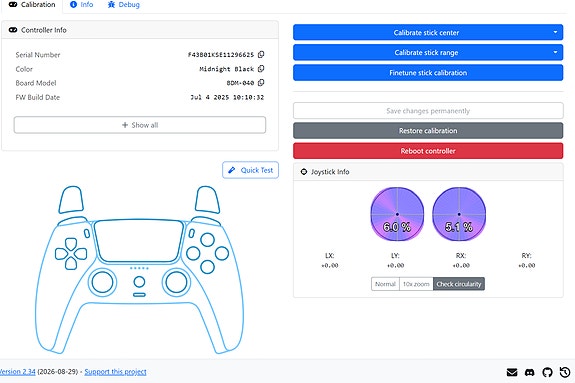
Task: Expand Show all controller info
Action: [140, 125]
